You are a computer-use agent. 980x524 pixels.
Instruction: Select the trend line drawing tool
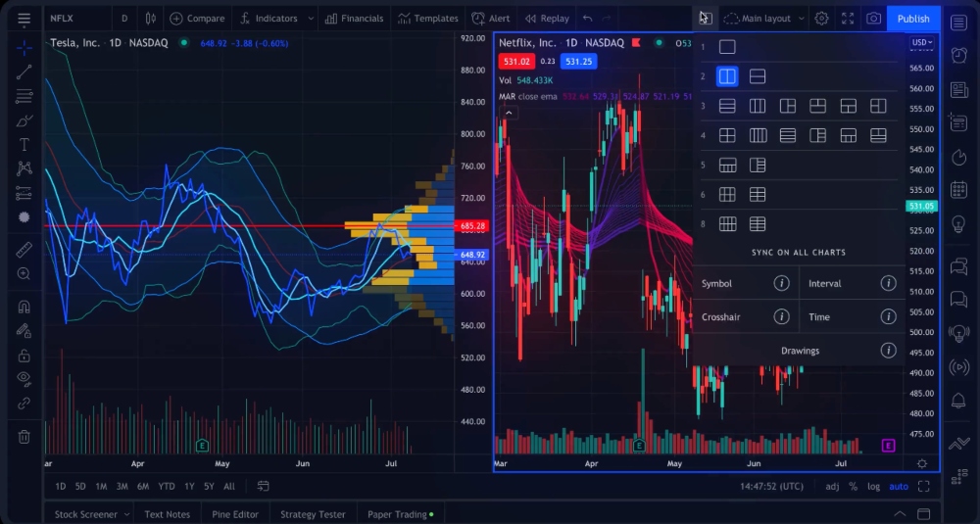(x=24, y=71)
